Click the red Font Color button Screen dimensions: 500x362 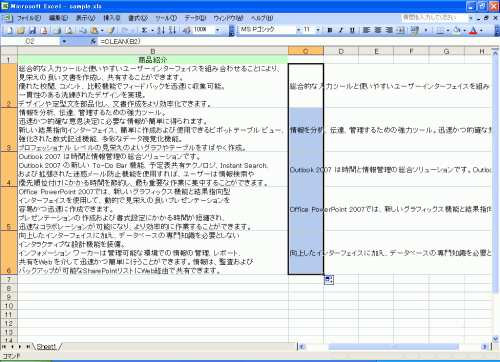click(473, 31)
